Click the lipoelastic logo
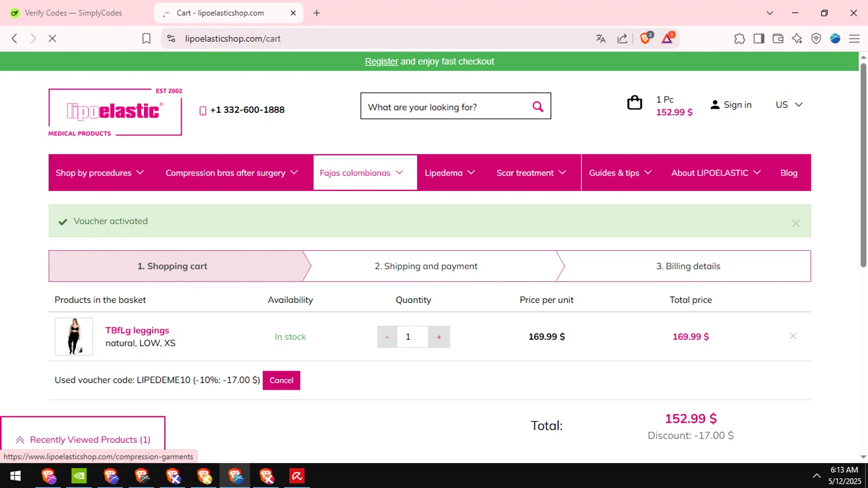Image resolution: width=868 pixels, height=488 pixels. (115, 112)
